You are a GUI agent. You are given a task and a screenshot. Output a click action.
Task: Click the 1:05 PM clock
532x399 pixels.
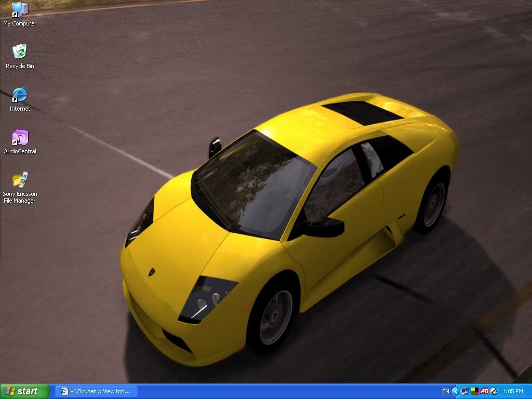(x=513, y=391)
